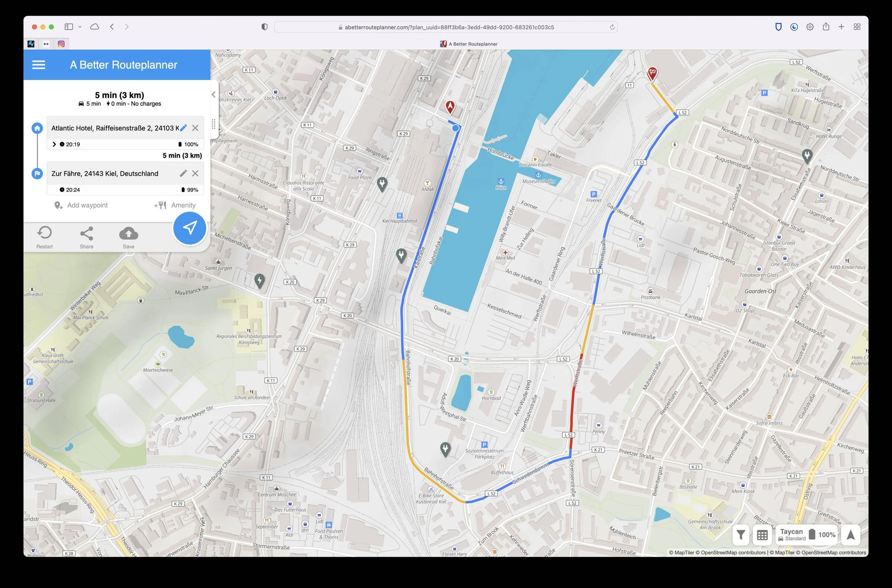The image size is (892, 588).
Task: Click the red start marker on the map
Action: click(450, 107)
